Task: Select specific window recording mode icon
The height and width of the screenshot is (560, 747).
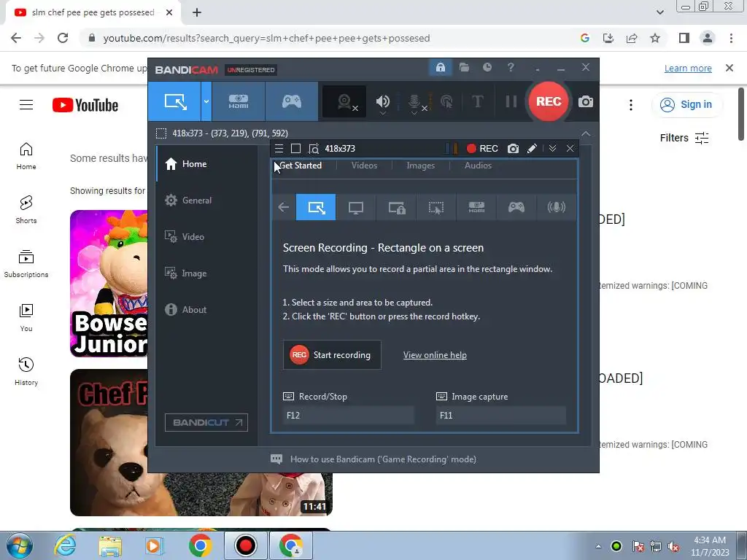Action: [x=396, y=207]
